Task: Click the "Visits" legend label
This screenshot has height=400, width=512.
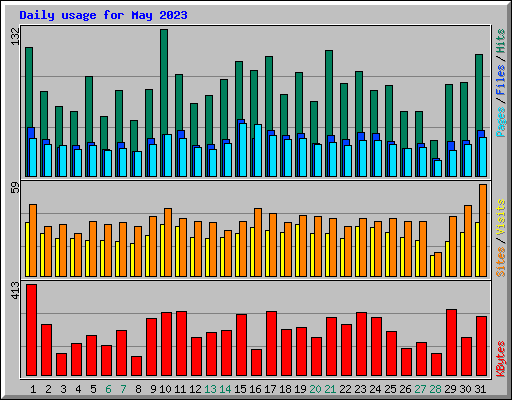Action: click(500, 218)
